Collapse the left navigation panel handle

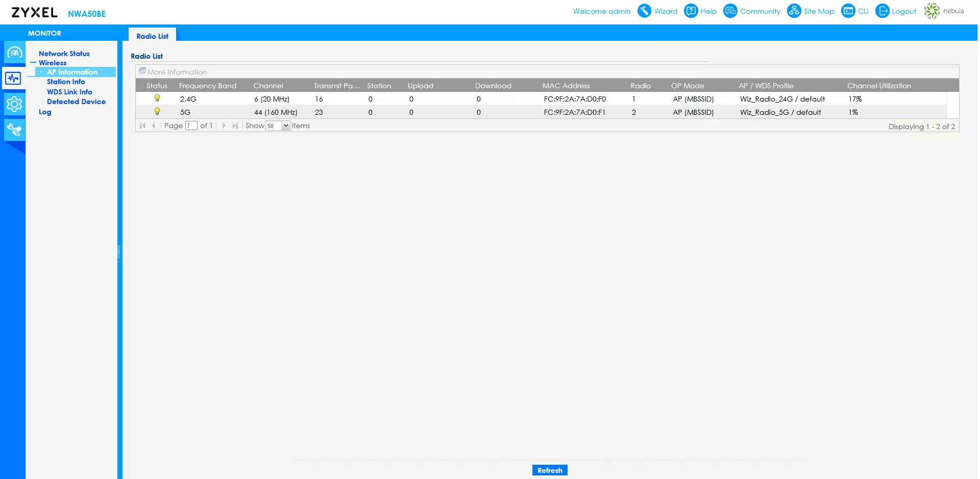point(119,253)
